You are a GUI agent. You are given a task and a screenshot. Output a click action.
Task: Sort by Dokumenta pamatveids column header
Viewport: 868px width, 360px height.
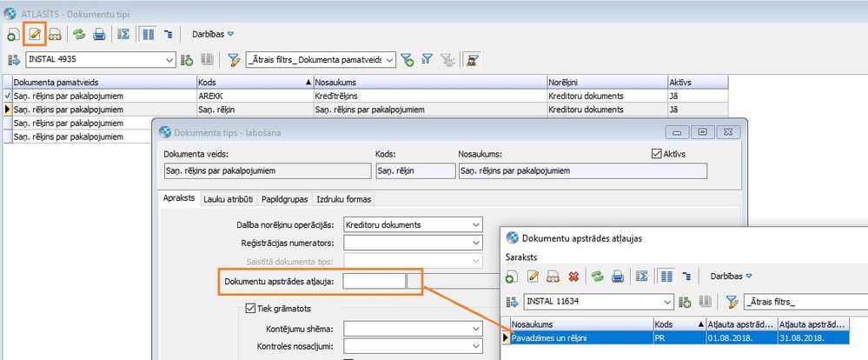click(104, 82)
